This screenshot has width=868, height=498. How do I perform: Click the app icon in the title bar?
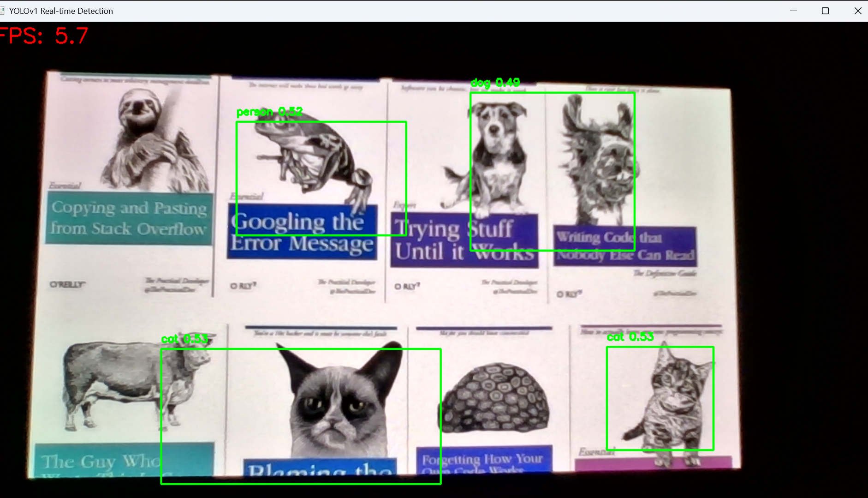pos(2,11)
